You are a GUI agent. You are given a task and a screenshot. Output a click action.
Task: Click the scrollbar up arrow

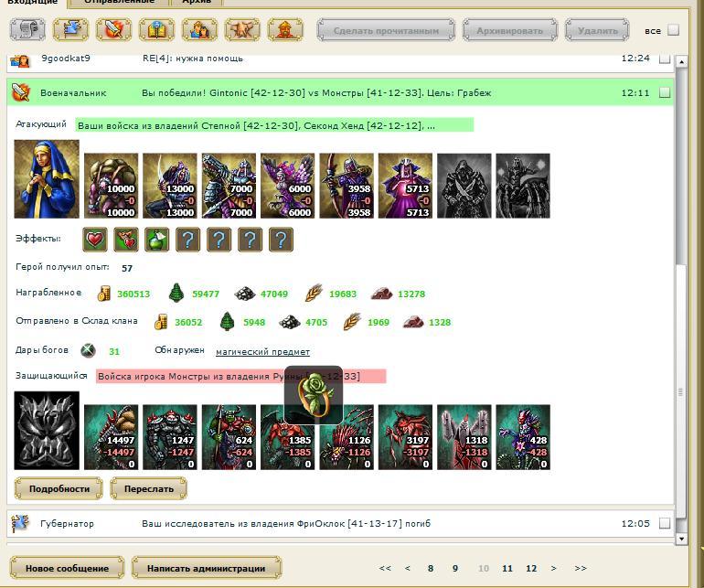click(x=681, y=61)
